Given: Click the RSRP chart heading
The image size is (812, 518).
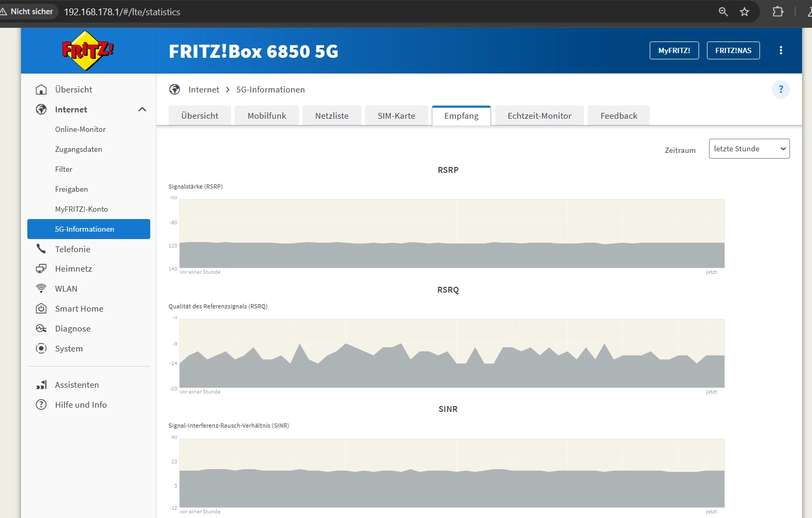Looking at the screenshot, I should coord(448,170).
